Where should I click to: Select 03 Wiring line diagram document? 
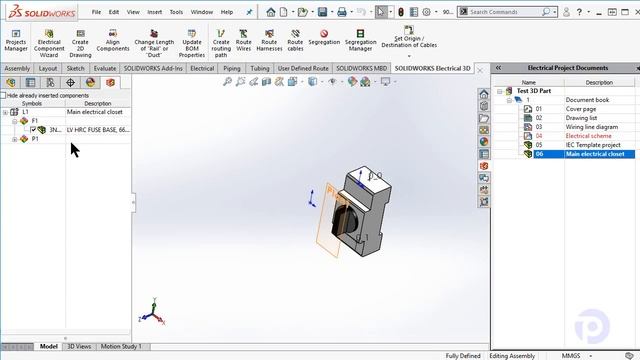tap(578, 127)
